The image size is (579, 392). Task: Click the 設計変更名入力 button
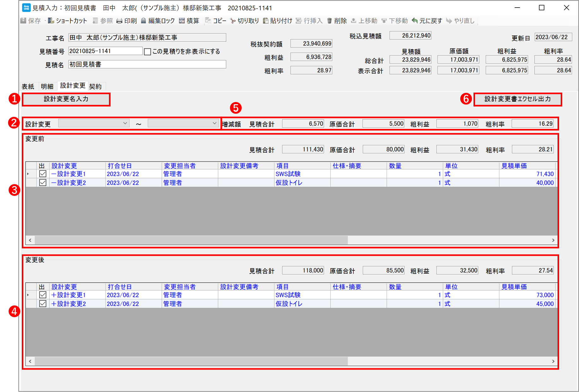point(66,99)
